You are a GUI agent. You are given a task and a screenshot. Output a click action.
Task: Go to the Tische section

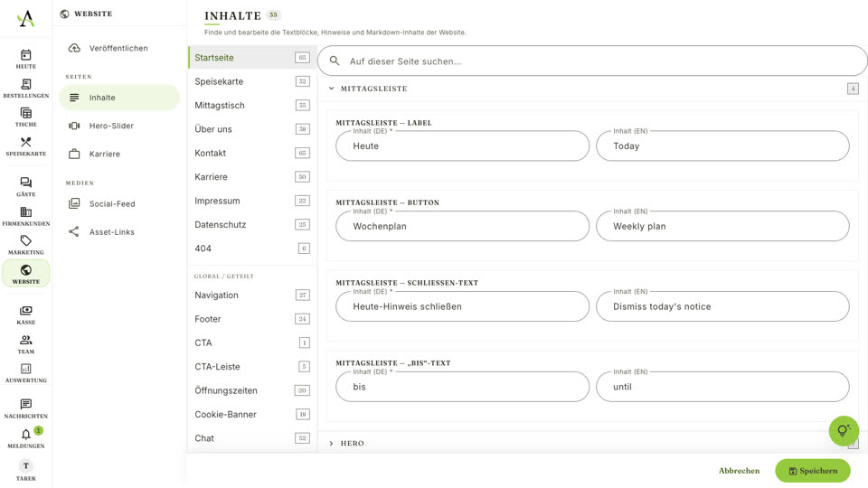click(25, 117)
